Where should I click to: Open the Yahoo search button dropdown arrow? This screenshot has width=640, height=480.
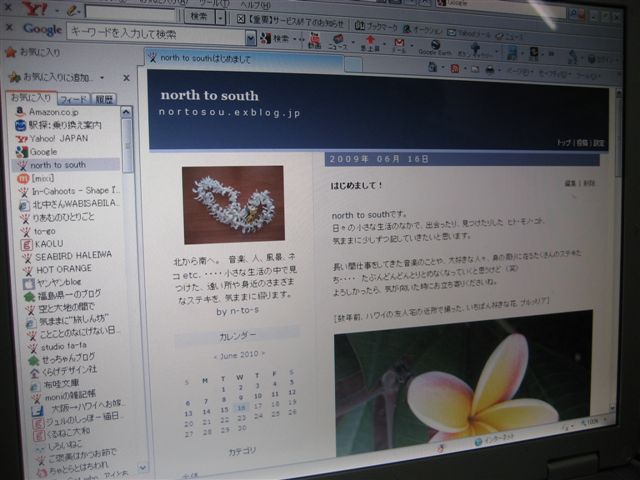[220, 18]
